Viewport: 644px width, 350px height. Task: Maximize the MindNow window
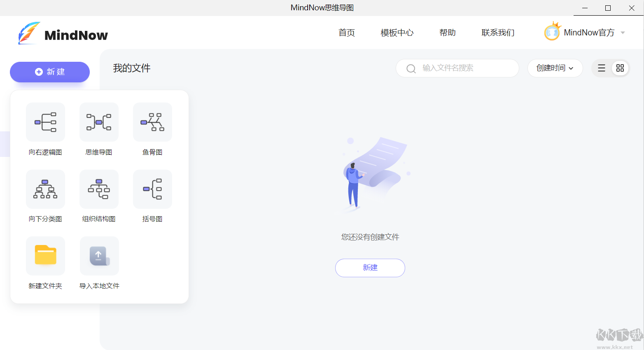(x=608, y=8)
